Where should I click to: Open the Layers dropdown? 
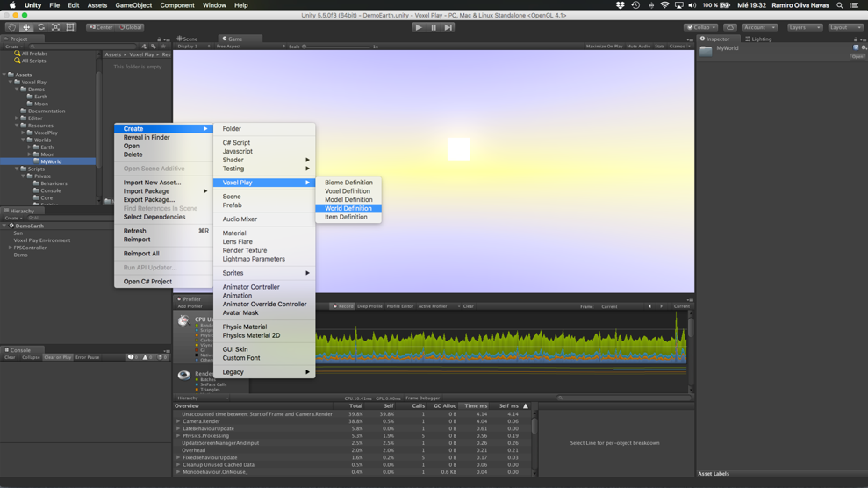pos(804,27)
